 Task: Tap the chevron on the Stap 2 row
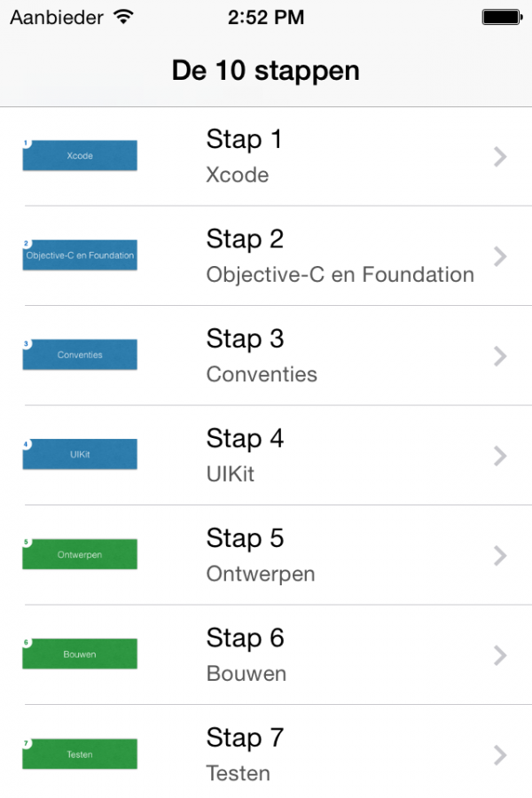pyautogui.click(x=500, y=256)
